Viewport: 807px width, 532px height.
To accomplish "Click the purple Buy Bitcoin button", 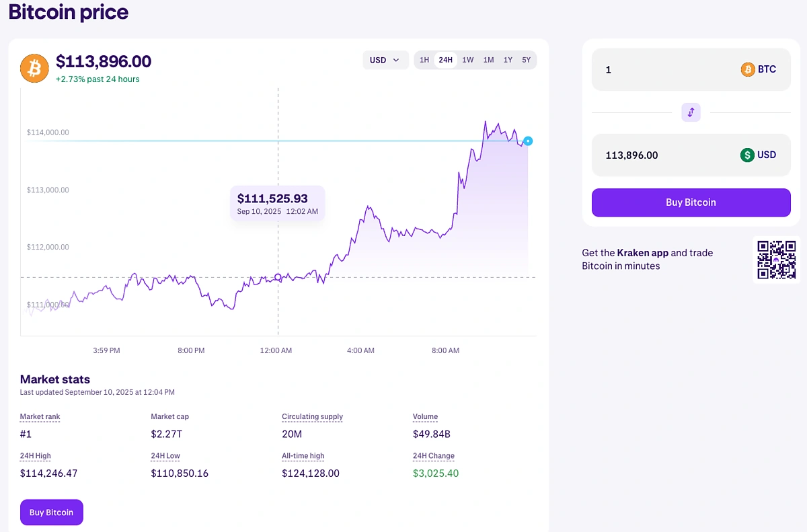I will pyautogui.click(x=691, y=202).
